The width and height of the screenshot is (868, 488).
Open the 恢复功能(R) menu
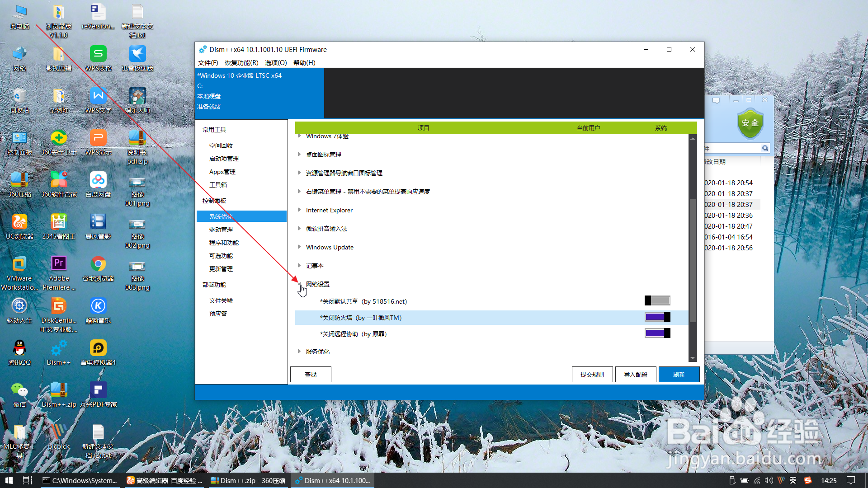(241, 63)
